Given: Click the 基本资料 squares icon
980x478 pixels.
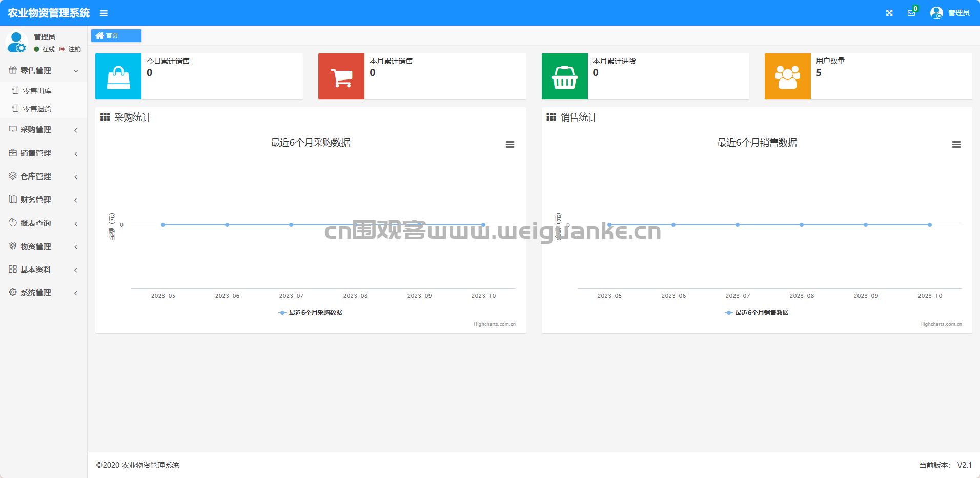Looking at the screenshot, I should [13, 269].
